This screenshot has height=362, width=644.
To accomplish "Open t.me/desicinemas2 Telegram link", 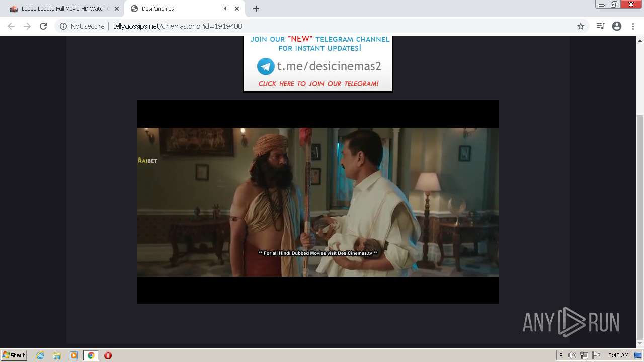I will pyautogui.click(x=329, y=66).
